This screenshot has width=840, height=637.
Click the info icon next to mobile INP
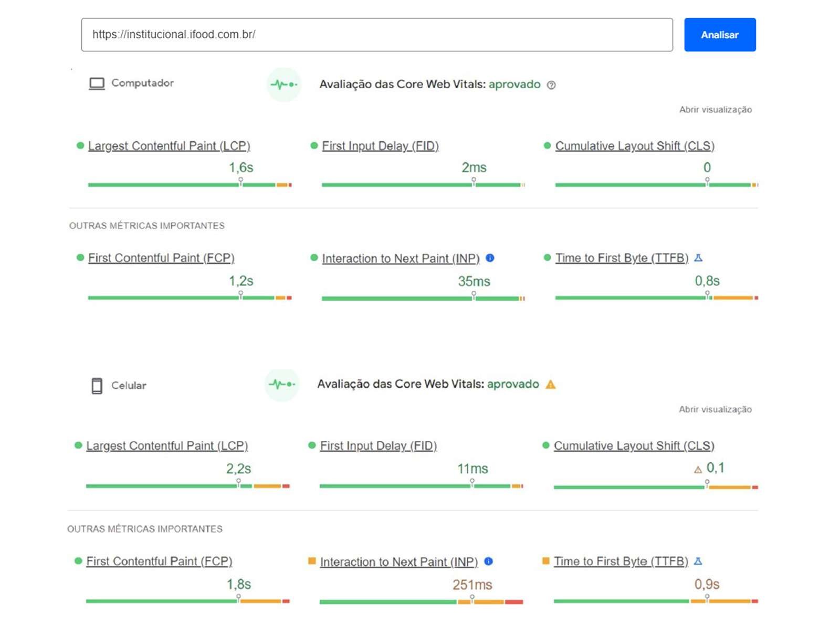(488, 561)
